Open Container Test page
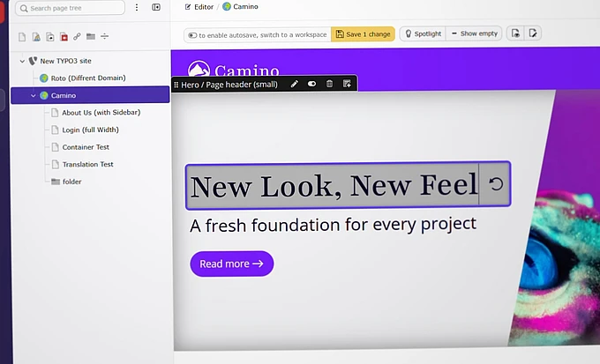 tap(86, 147)
